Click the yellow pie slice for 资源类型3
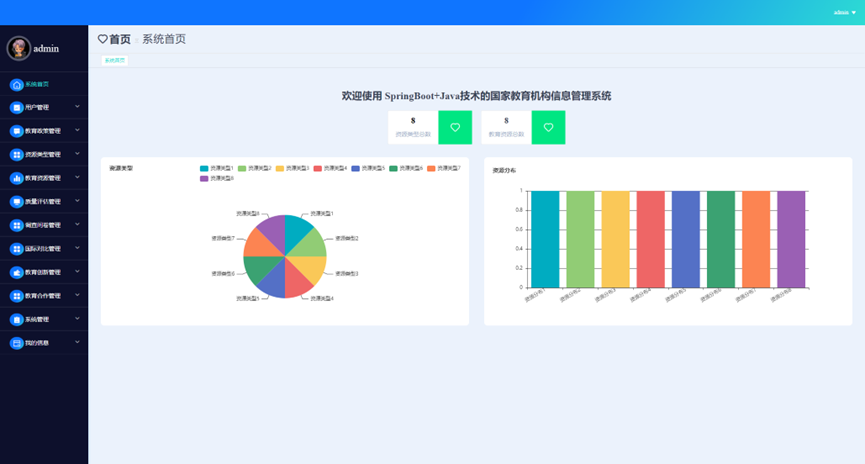This screenshot has width=865, height=464. tap(312, 268)
